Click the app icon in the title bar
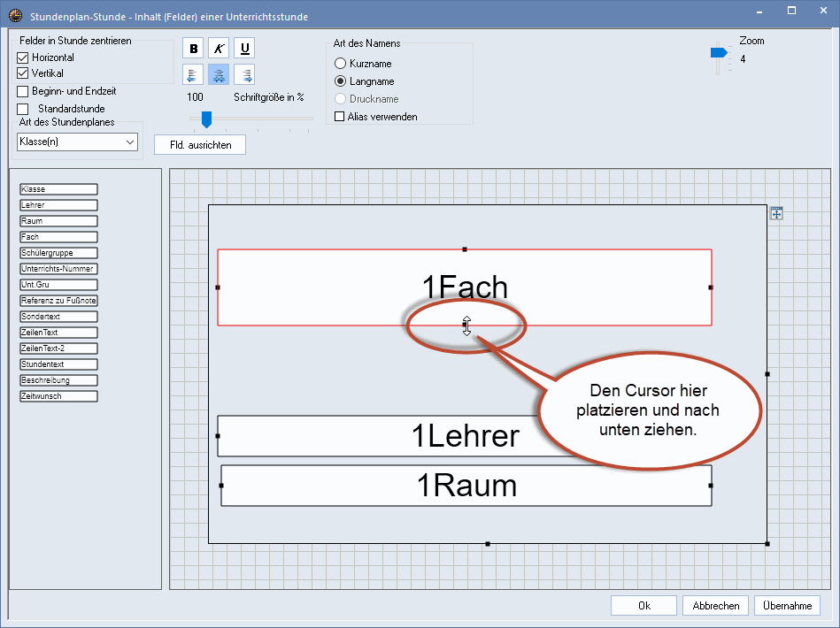Screen dimensions: 840x628 [16, 16]
